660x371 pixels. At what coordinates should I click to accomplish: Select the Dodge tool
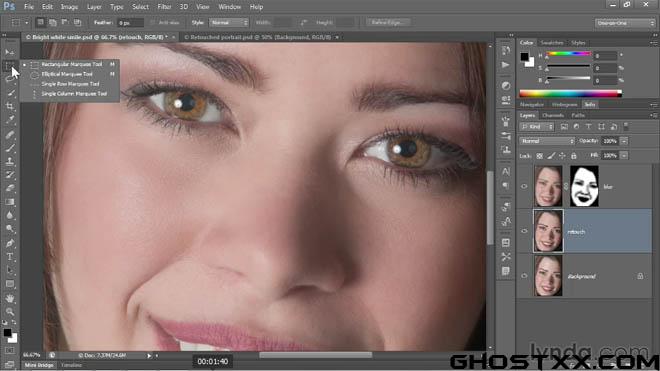click(x=10, y=229)
